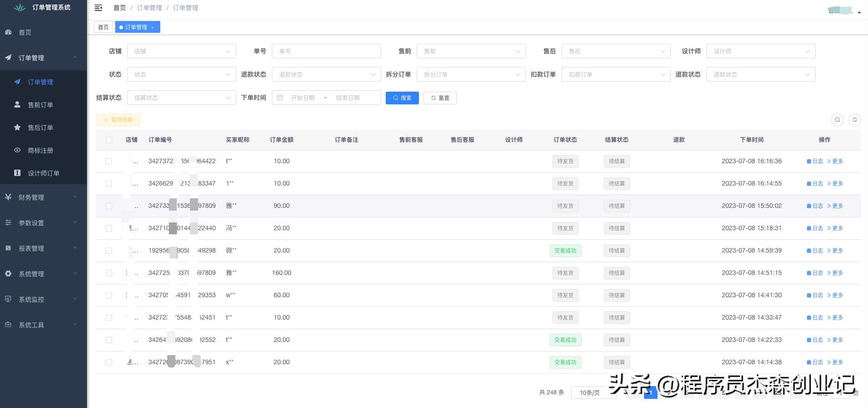Open 更多 for order at 14:41:30
The image size is (868, 408).
[835, 295]
